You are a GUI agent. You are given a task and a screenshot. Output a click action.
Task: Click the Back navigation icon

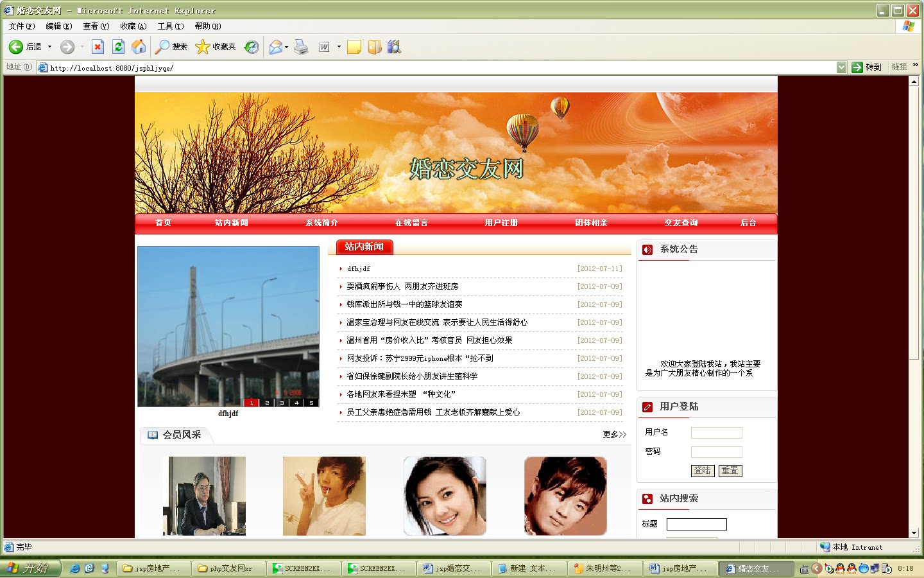(14, 46)
